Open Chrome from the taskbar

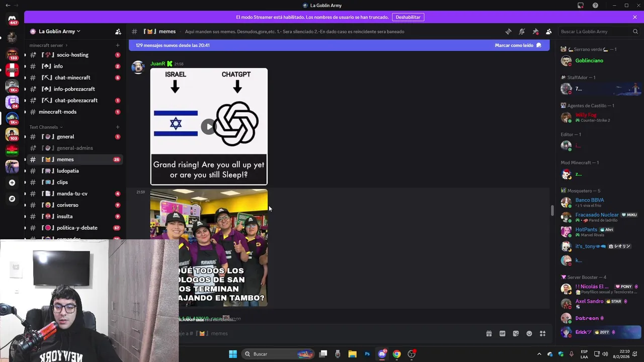pos(397,354)
